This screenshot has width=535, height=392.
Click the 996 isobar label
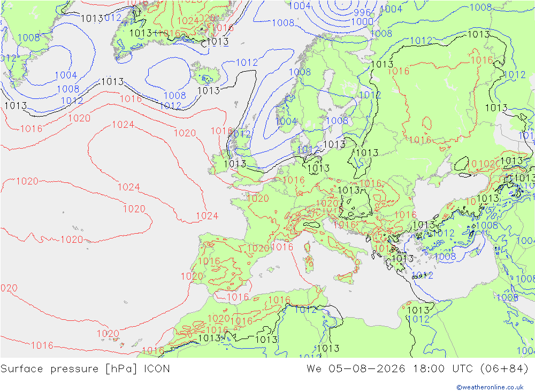click(362, 13)
